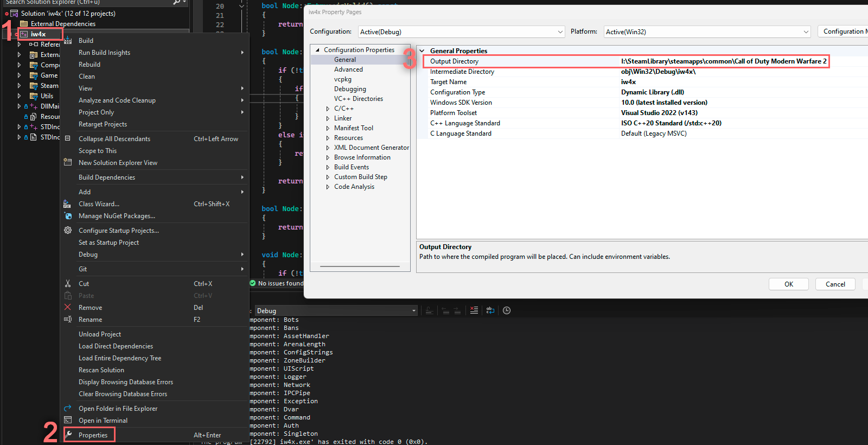Image resolution: width=868 pixels, height=445 pixels.
Task: Click the OK button in Property Pages
Action: coord(789,284)
